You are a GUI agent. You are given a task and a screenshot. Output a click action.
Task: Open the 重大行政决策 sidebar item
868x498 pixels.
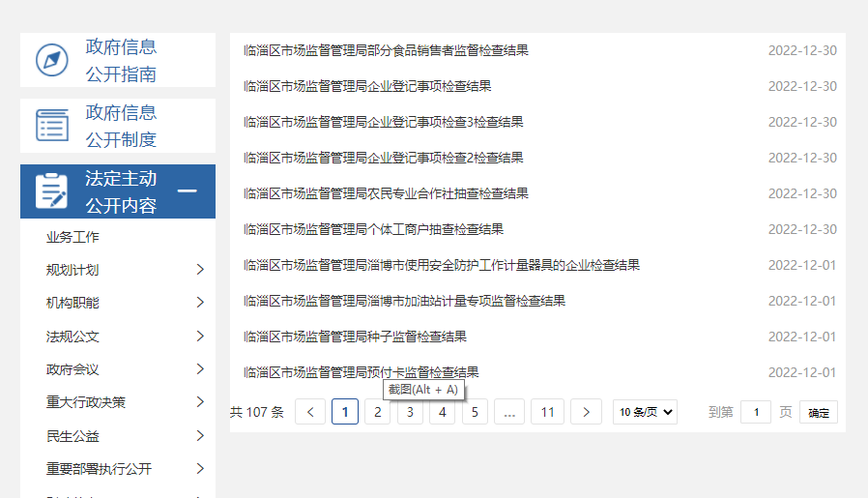click(86, 402)
